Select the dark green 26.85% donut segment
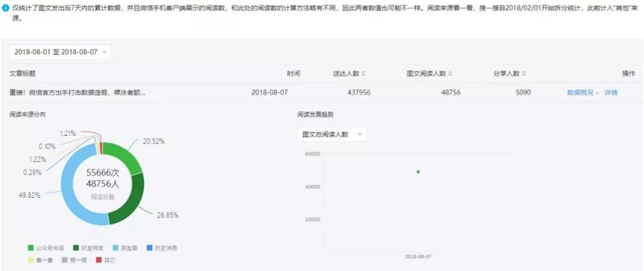Screen dimensions: 644x271 coord(128,202)
